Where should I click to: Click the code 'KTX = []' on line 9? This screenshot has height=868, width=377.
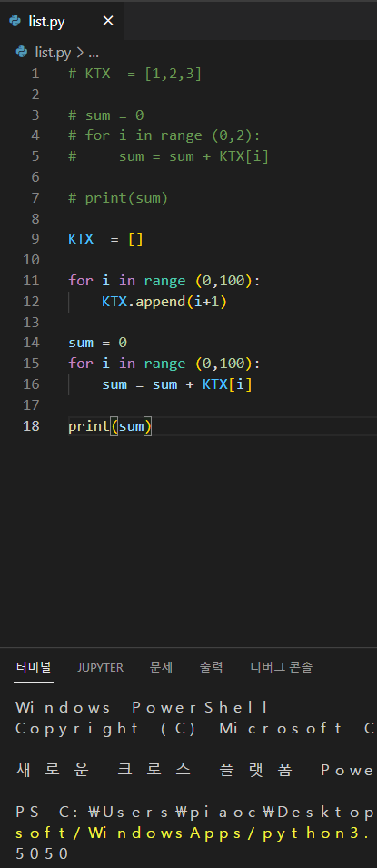tap(105, 239)
